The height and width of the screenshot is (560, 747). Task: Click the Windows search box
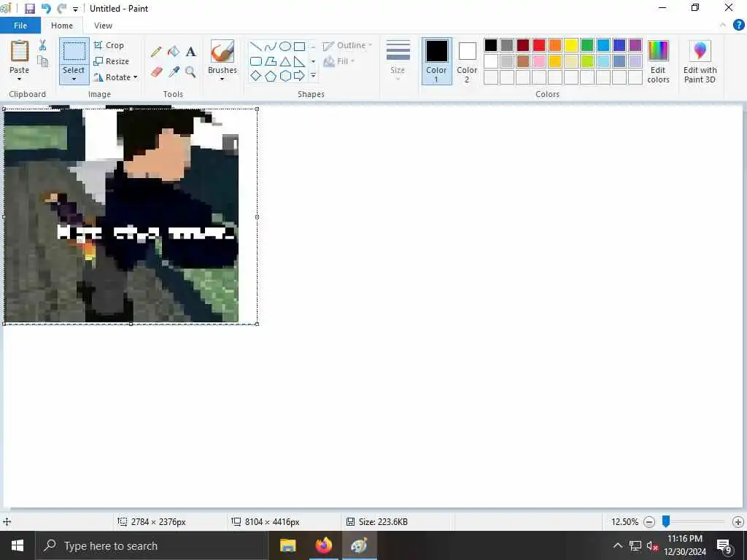(x=152, y=545)
